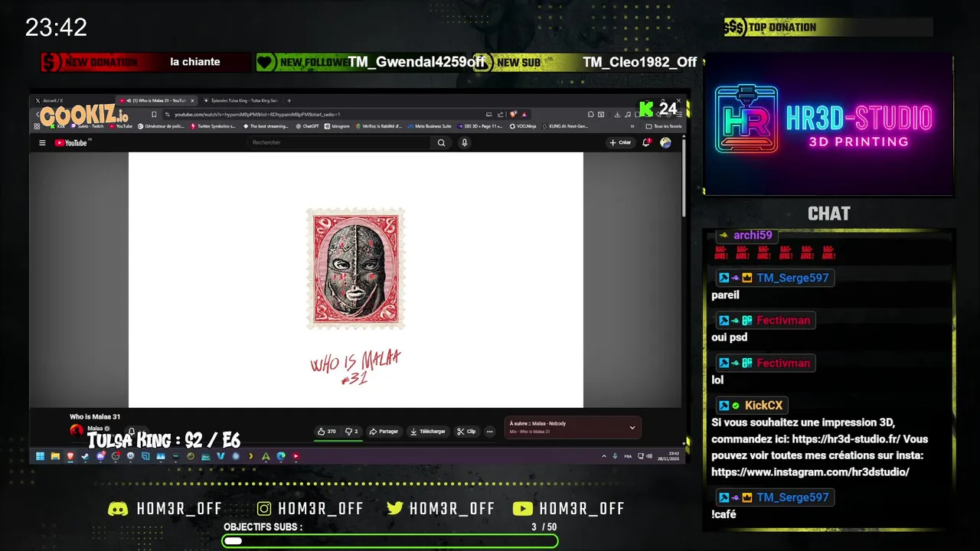
Task: Click the YouTube icon in the overlay
Action: point(523,509)
